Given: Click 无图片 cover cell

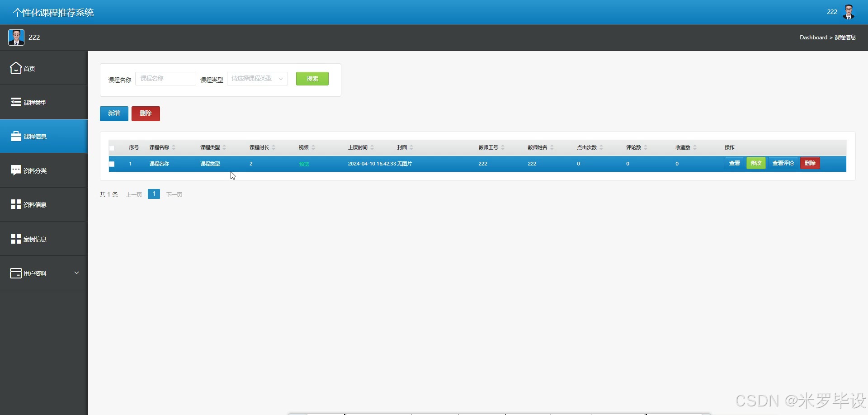Looking at the screenshot, I should point(405,164).
